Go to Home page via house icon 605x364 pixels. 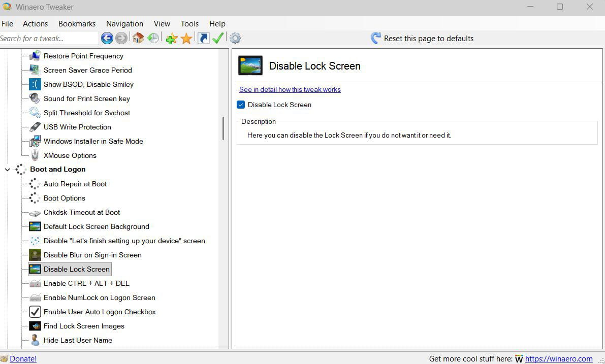click(138, 38)
